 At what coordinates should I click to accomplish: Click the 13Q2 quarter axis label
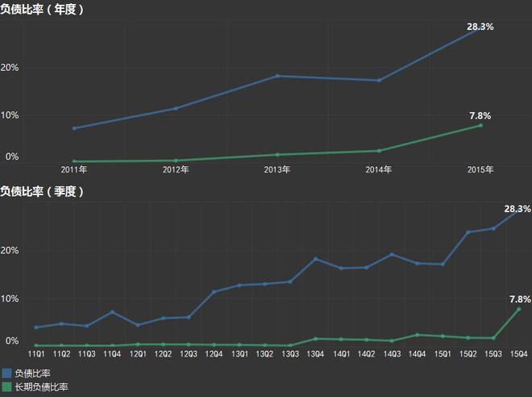click(264, 354)
